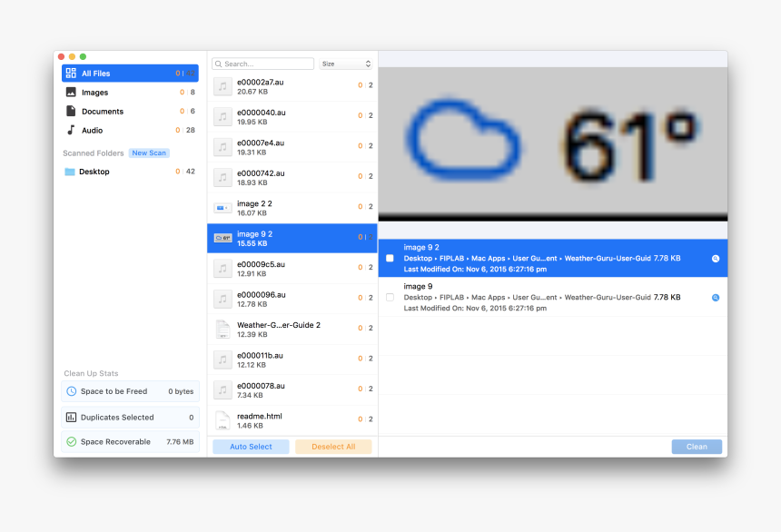Open the Size sort dropdown
The image size is (781, 532).
click(346, 64)
